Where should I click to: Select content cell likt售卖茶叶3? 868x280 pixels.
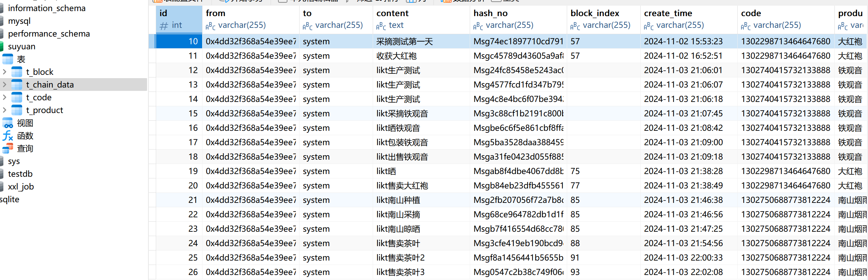point(421,272)
